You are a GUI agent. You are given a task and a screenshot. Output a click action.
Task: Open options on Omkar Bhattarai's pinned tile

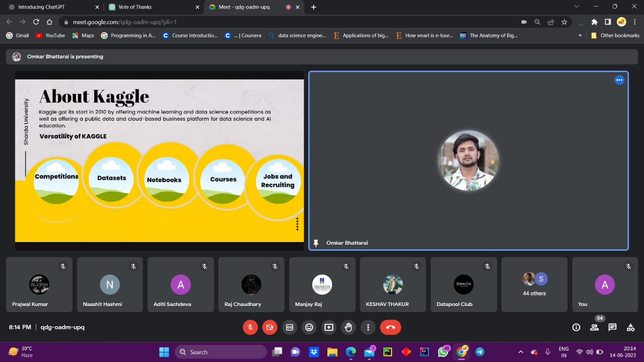click(619, 80)
